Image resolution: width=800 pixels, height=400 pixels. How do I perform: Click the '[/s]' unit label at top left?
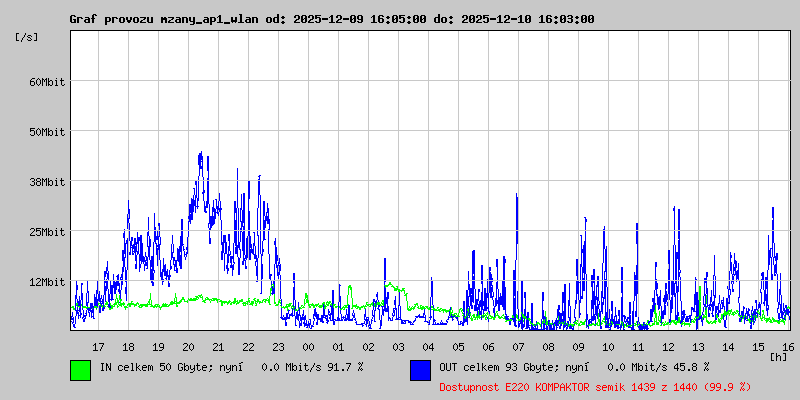pos(27,37)
